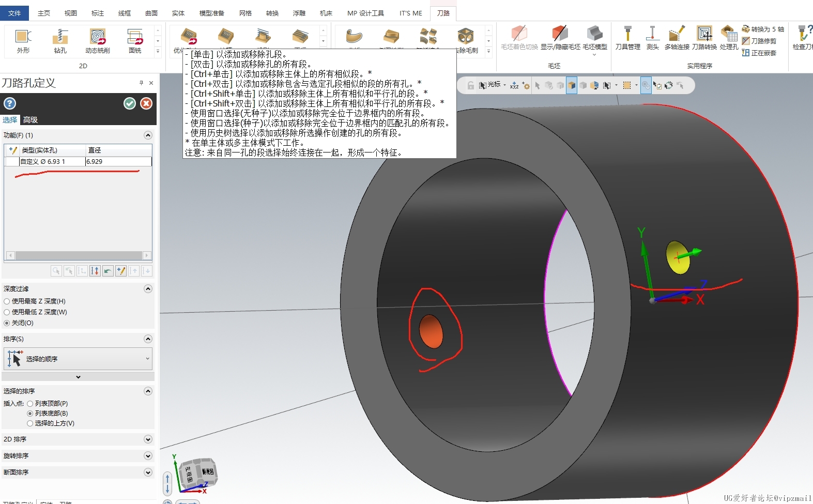Viewport: 813px width, 504px height.
Task: Toggle the highlighted solid body selection cube
Action: coord(572,85)
